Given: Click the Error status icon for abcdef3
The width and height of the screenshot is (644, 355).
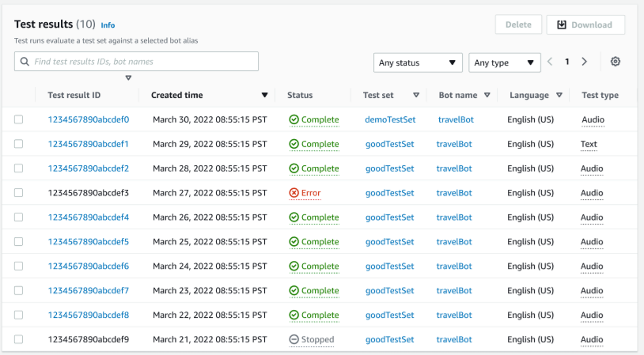Looking at the screenshot, I should (294, 193).
